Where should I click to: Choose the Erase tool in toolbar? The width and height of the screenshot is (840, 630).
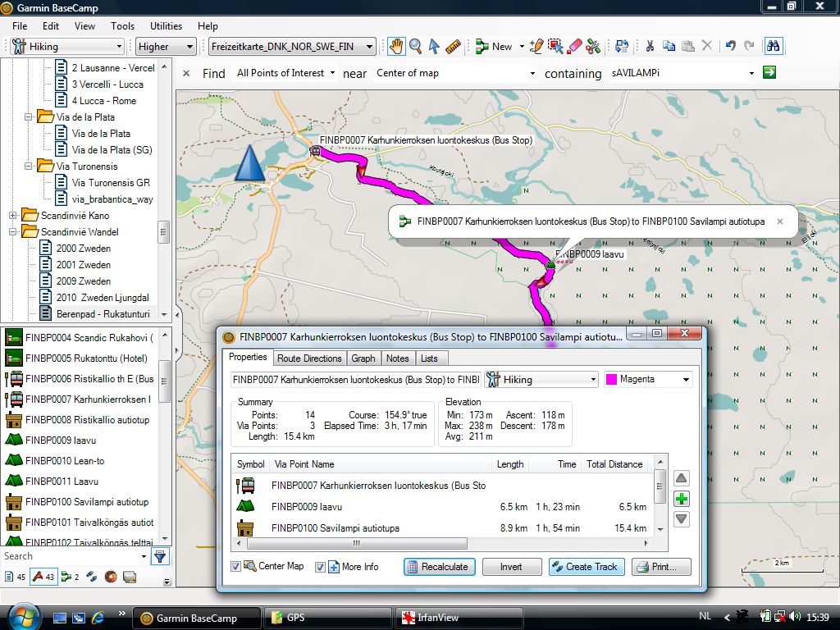click(x=574, y=47)
